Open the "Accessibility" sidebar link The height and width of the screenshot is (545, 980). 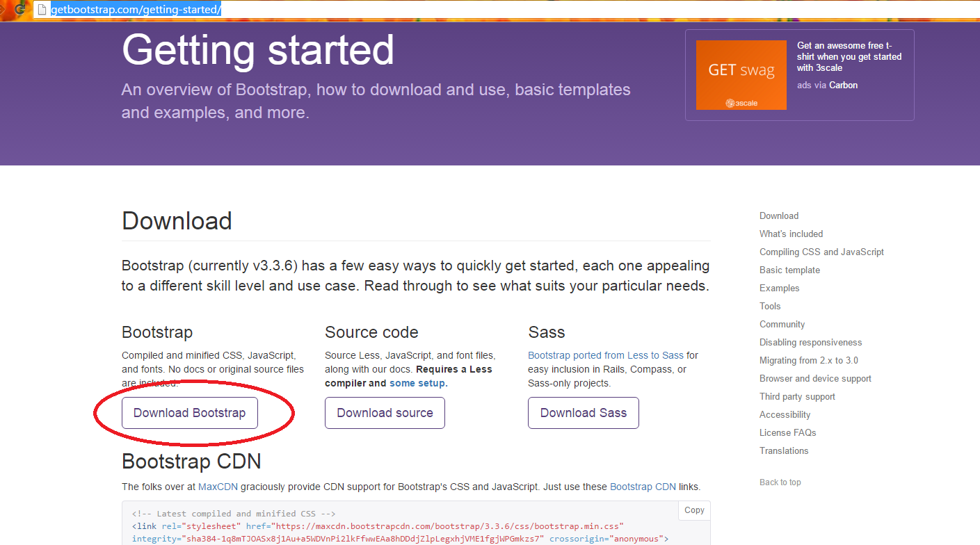coord(785,414)
